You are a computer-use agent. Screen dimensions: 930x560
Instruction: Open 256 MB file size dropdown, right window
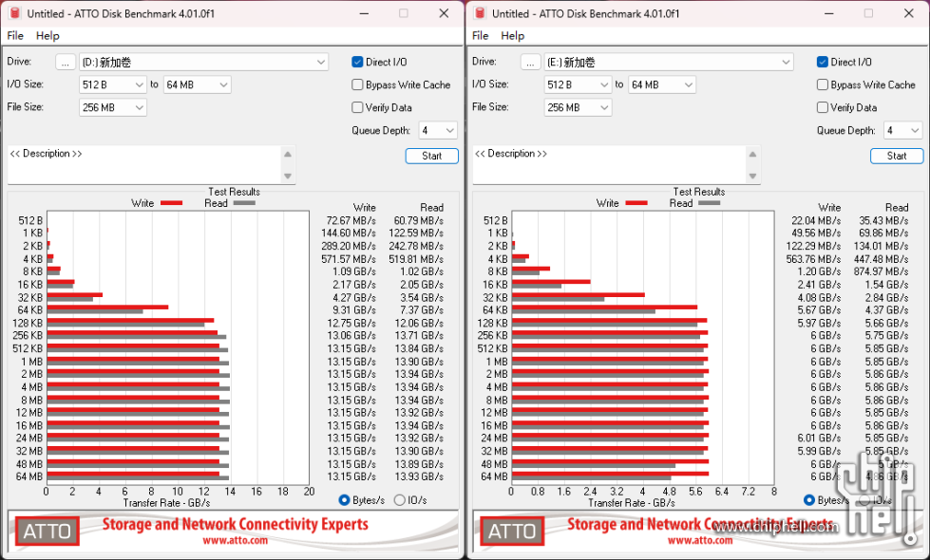click(x=578, y=107)
